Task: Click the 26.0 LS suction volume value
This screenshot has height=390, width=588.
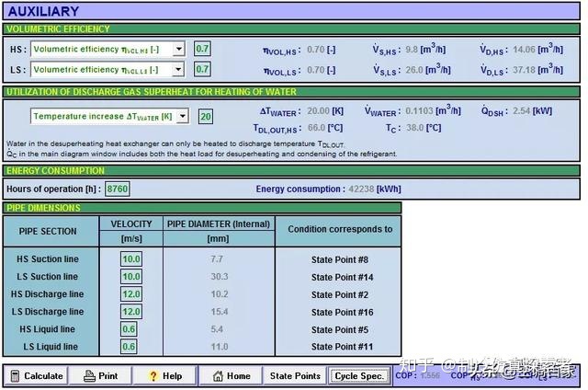Action: pyautogui.click(x=414, y=70)
